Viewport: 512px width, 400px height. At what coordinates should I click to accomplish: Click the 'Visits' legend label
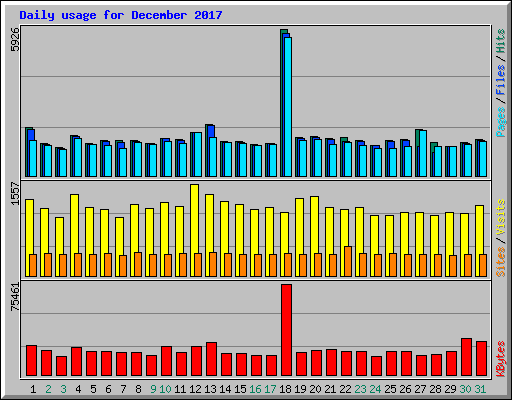[x=500, y=217]
